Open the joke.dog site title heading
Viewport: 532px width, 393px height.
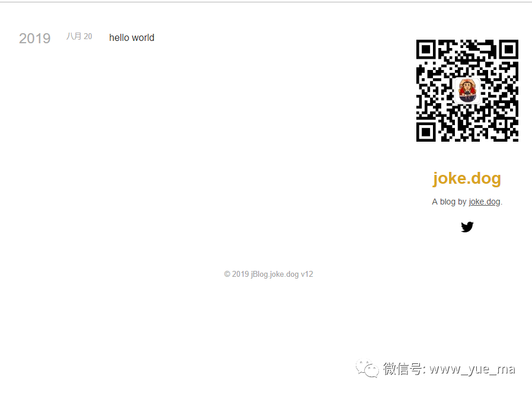(x=467, y=178)
